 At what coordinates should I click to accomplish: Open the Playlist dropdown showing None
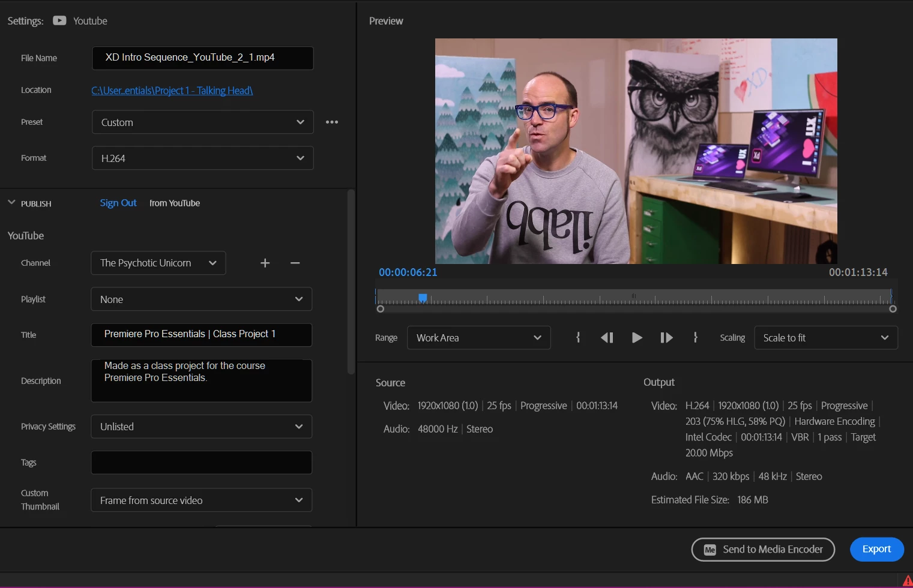[201, 299]
